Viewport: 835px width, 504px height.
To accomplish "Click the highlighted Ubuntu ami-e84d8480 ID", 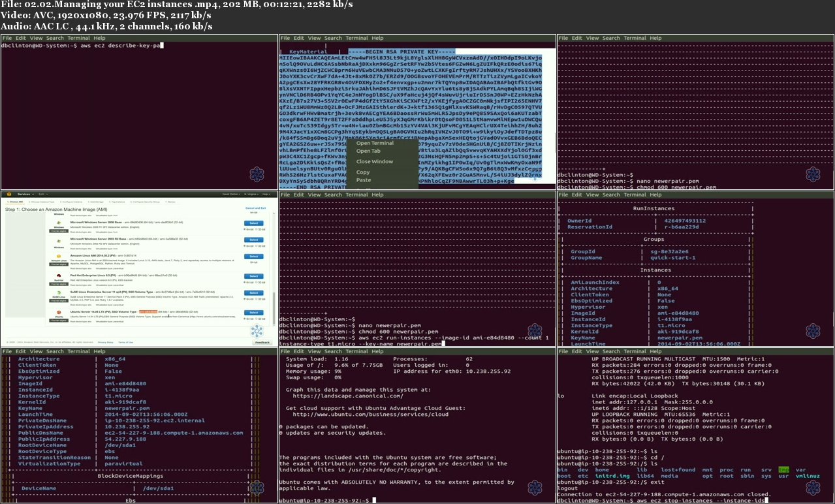I will [148, 311].
